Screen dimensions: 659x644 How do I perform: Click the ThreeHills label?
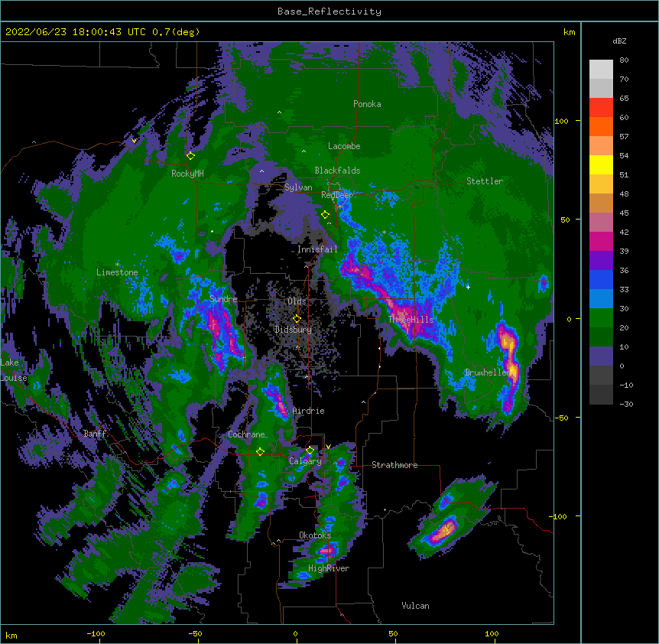pyautogui.click(x=411, y=320)
